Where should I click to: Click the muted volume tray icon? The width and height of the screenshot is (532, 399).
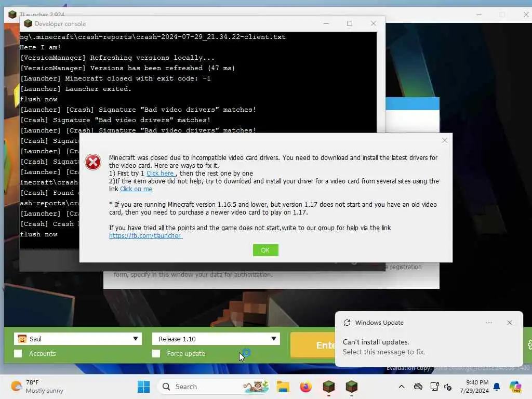click(448, 387)
